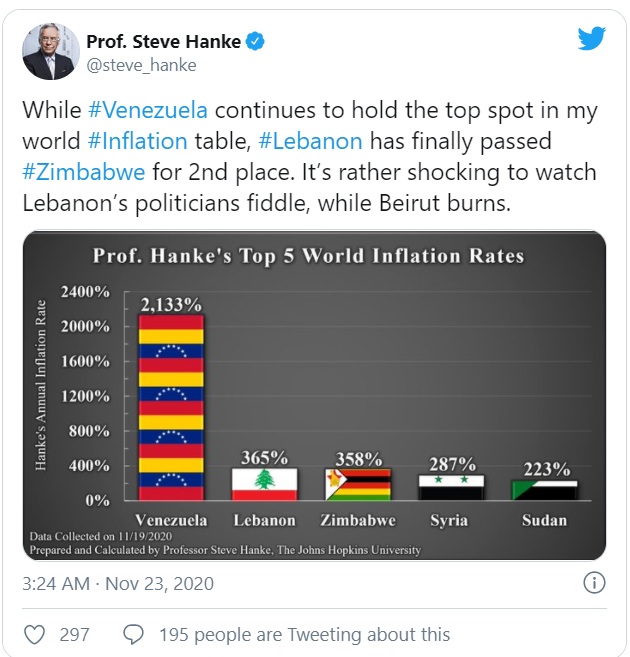Open the 3:24 AM Nov 23, 2020 timestamp
The width and height of the screenshot is (630, 657).
(x=118, y=584)
